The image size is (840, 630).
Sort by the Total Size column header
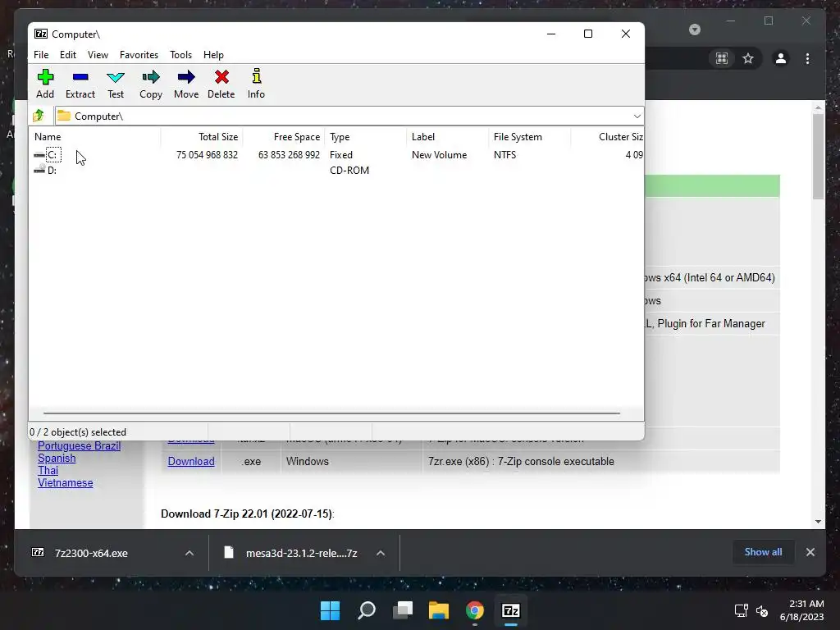tap(202, 137)
